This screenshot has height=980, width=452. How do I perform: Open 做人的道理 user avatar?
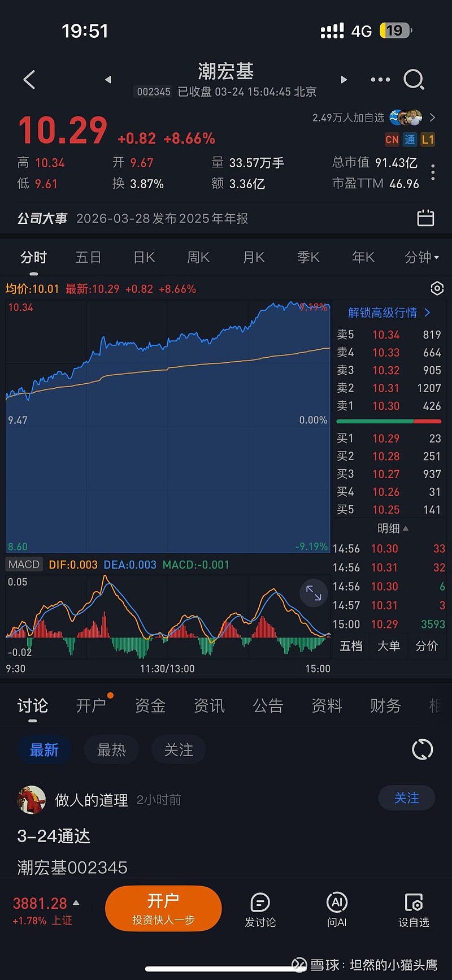pos(32,800)
